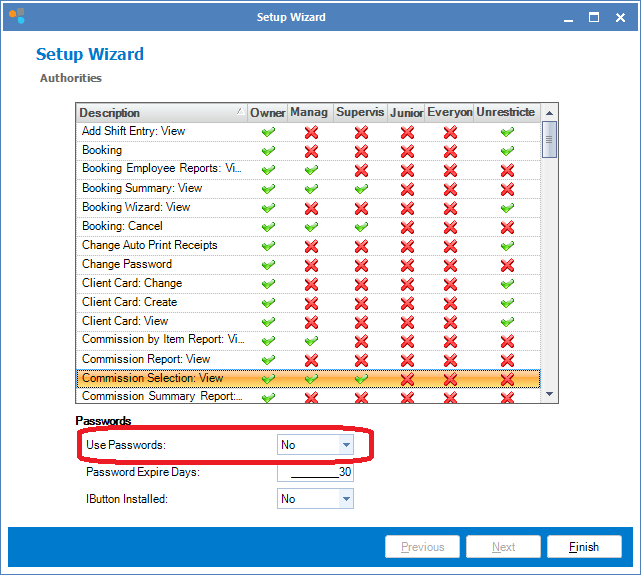The image size is (641, 575).
Task: Click Unrestricted green check for Client Card: Create
Action: pyautogui.click(x=507, y=303)
